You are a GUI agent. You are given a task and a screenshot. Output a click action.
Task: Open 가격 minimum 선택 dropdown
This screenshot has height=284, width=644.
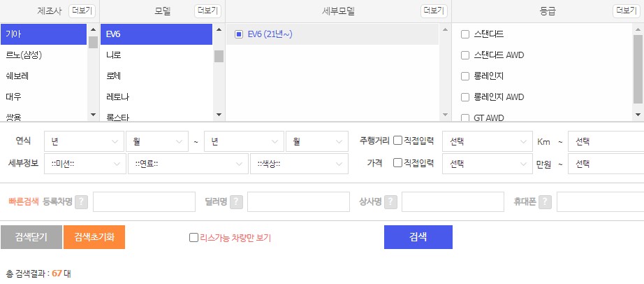tap(488, 164)
